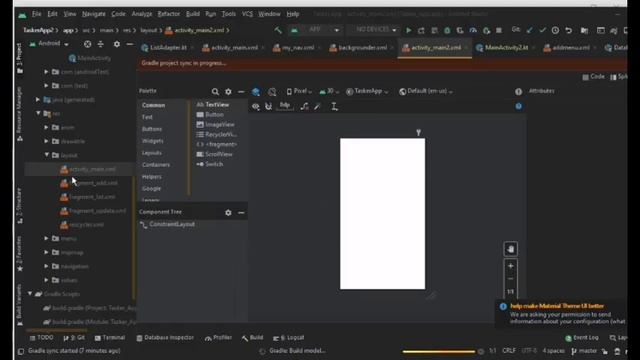This screenshot has width=640, height=360.
Task: Collapse the Gradle Scripts node
Action: tap(30, 294)
